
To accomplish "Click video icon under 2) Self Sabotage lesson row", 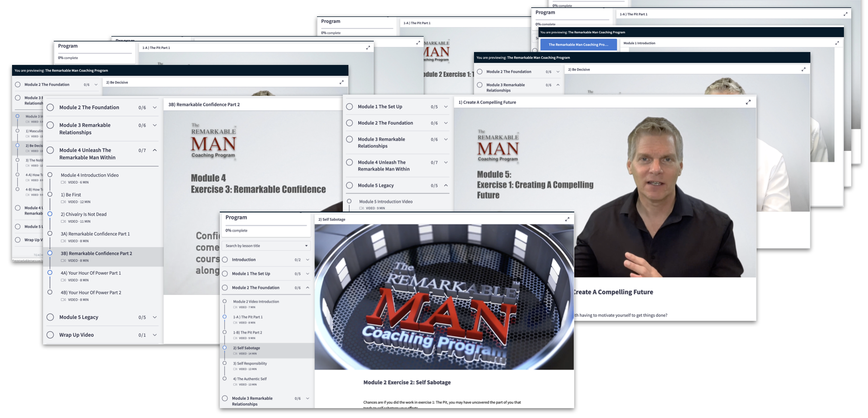I will point(235,353).
